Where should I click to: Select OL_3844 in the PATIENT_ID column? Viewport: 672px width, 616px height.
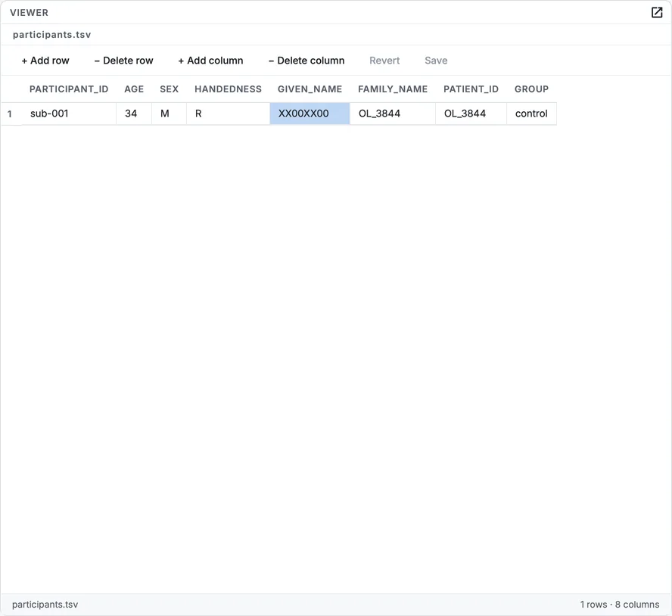tap(471, 114)
